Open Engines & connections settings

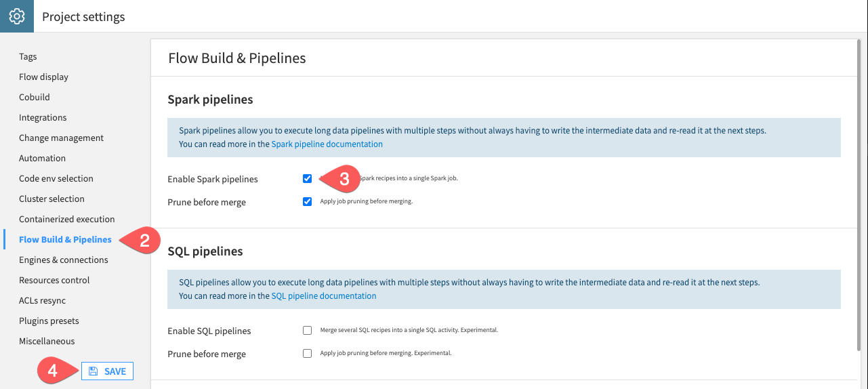coord(64,260)
